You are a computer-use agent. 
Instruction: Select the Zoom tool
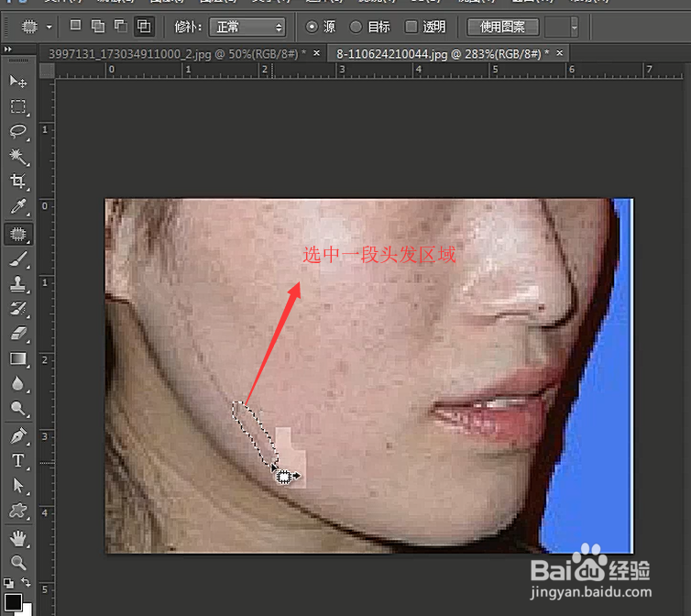[18, 563]
